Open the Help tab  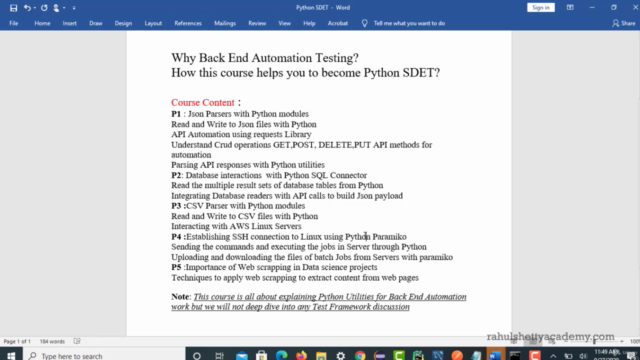tap(309, 23)
